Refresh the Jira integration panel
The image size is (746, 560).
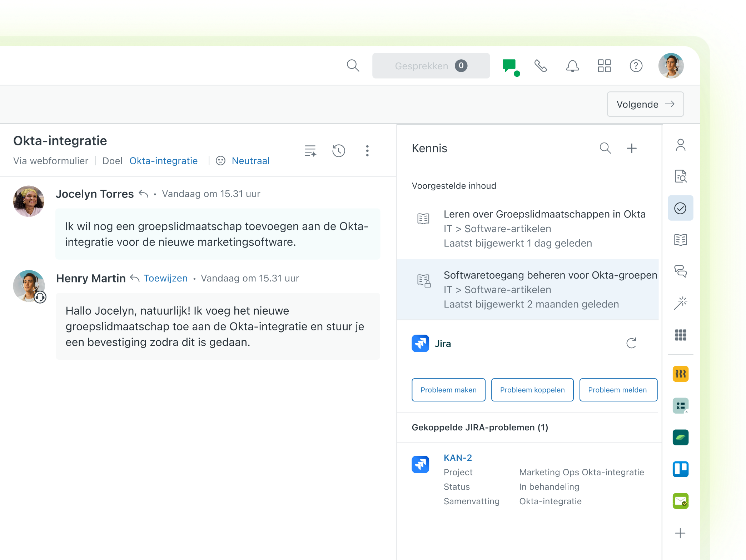click(x=632, y=343)
